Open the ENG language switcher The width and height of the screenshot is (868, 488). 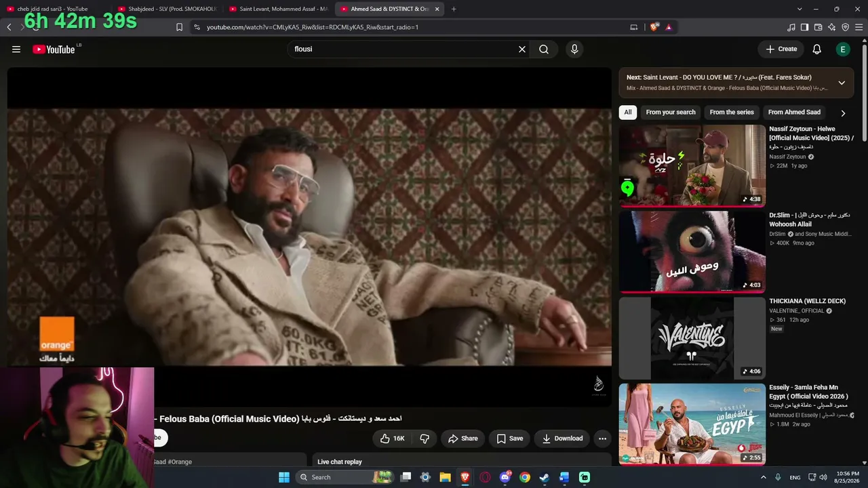795,477
